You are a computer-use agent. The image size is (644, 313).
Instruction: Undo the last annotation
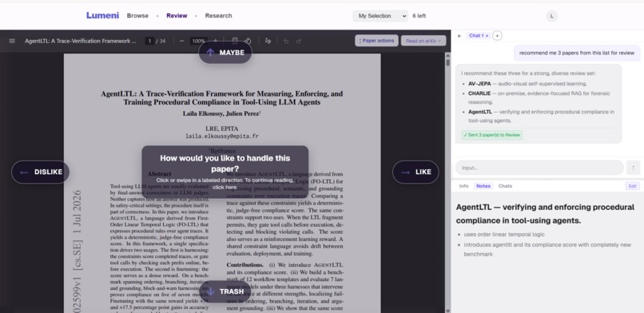(286, 41)
